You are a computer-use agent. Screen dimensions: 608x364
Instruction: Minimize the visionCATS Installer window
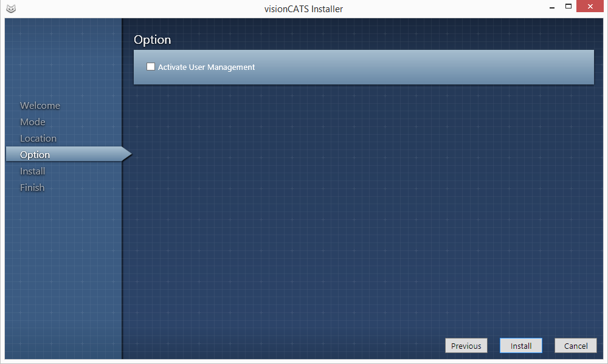pyautogui.click(x=552, y=7)
